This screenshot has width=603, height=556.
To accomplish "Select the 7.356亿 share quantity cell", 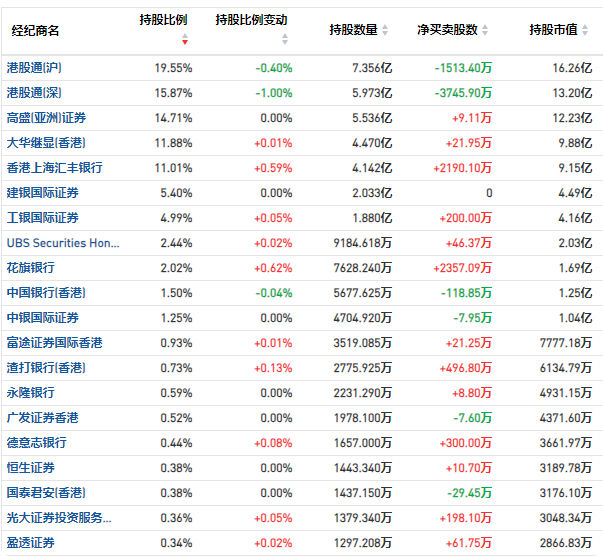I will tap(372, 68).
